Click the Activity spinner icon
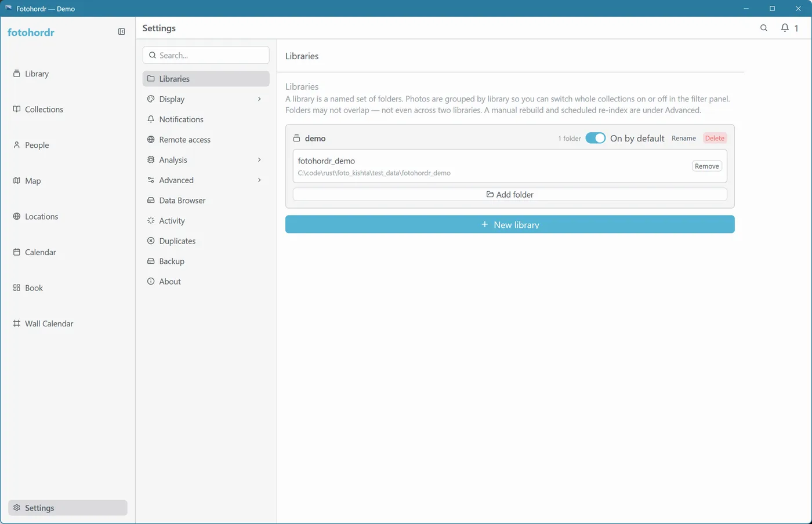The height and width of the screenshot is (524, 812). (x=151, y=221)
